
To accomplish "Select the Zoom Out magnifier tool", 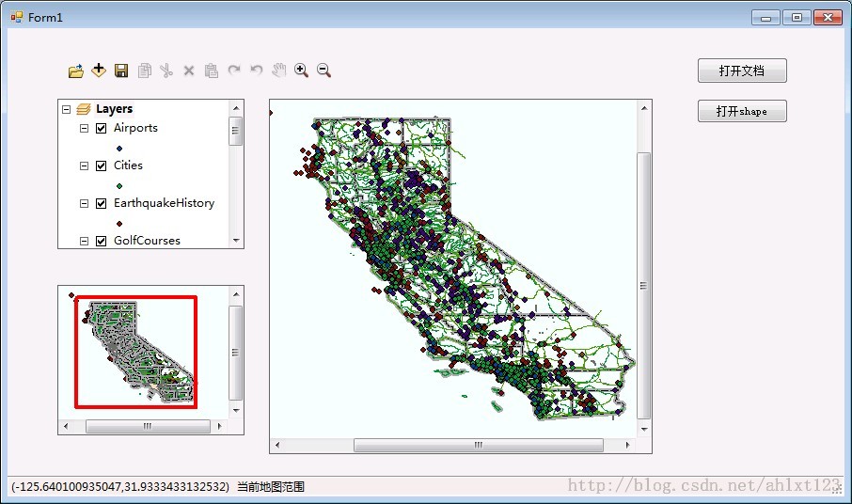I will tap(323, 71).
